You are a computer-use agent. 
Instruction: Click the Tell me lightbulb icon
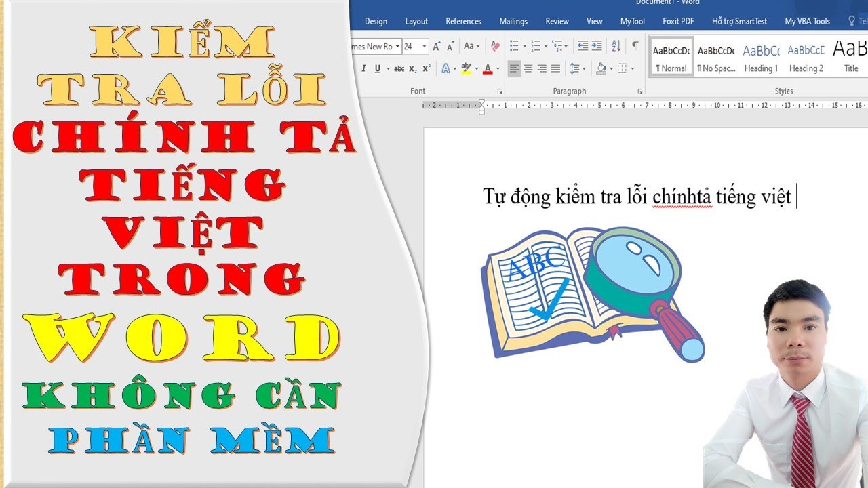pyautogui.click(x=852, y=21)
